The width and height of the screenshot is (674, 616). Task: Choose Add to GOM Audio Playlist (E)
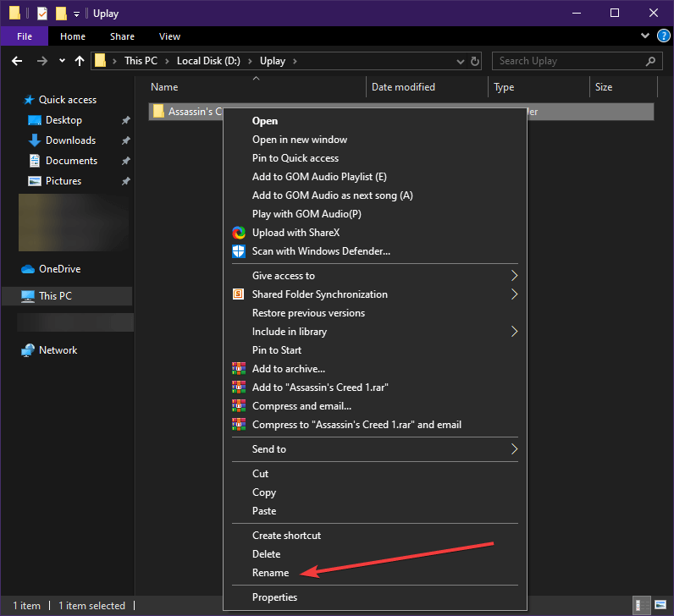click(x=319, y=177)
